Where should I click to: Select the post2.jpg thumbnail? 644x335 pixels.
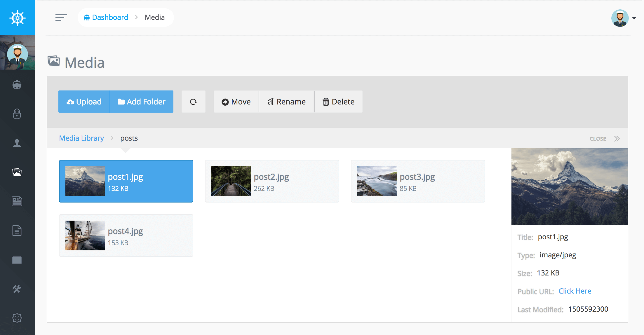tap(231, 181)
